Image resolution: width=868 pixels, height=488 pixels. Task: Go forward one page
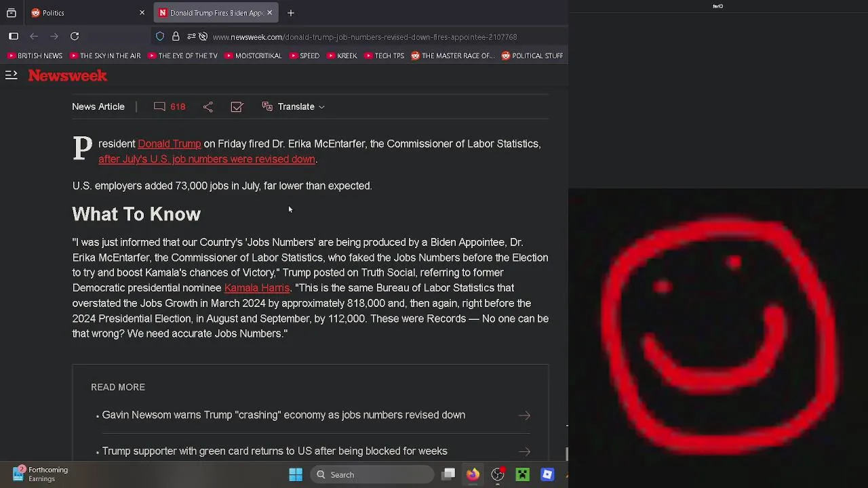(54, 37)
